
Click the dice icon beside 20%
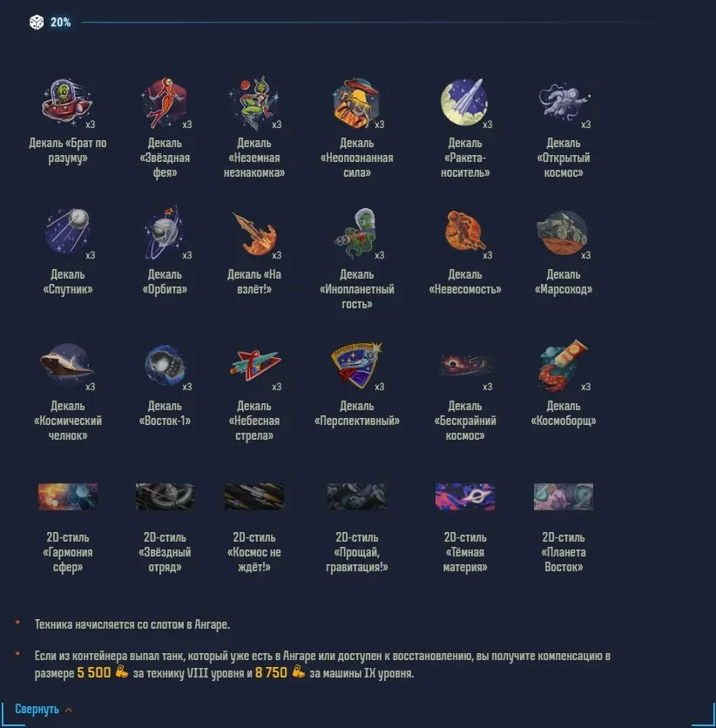pyautogui.click(x=37, y=22)
